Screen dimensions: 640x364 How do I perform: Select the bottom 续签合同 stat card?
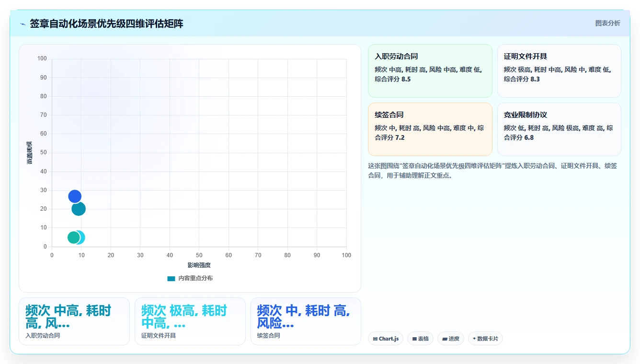(x=306, y=321)
